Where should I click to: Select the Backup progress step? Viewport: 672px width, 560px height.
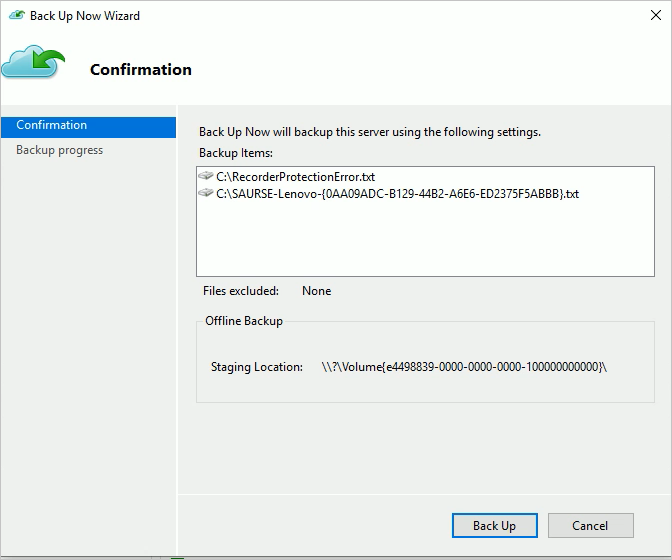click(60, 150)
